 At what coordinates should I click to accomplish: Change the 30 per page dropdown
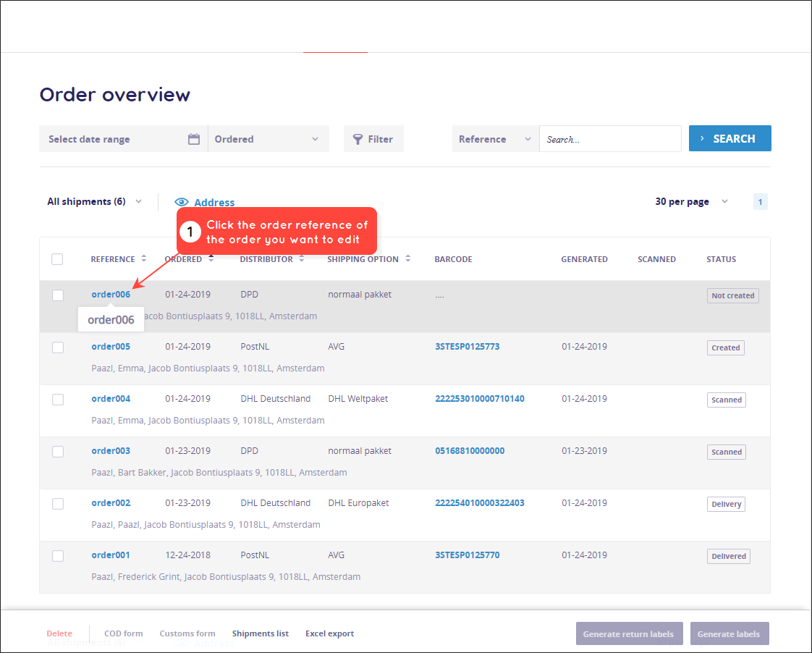click(691, 201)
